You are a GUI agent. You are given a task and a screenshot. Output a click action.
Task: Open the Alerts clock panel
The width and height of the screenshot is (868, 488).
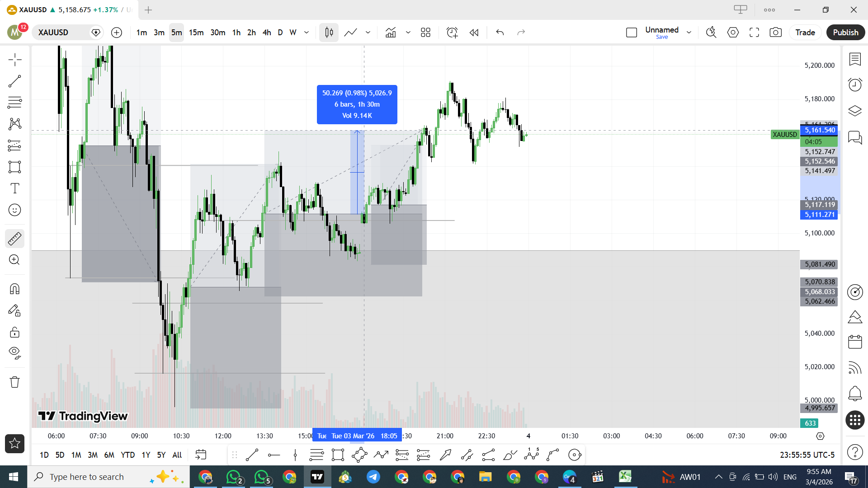(855, 85)
